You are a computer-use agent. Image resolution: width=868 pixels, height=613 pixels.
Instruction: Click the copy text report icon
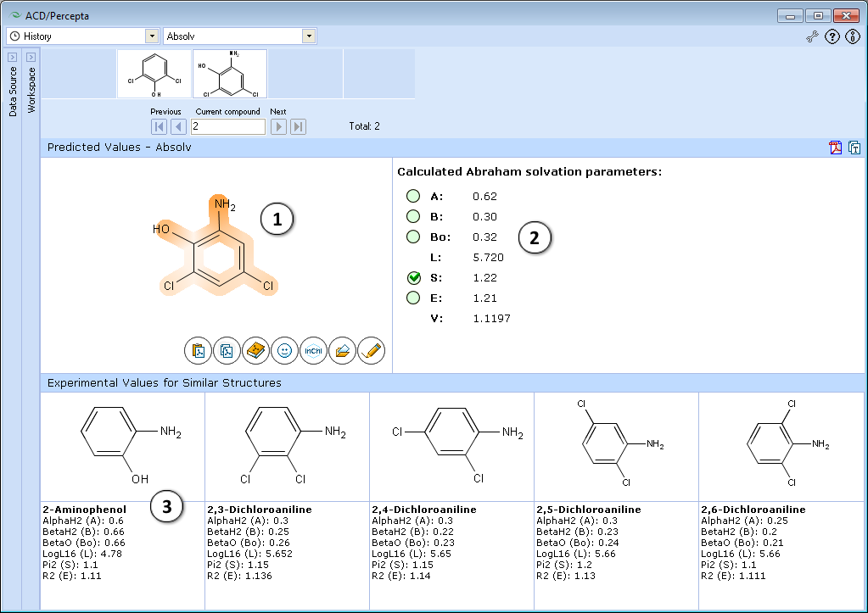pos(854,148)
